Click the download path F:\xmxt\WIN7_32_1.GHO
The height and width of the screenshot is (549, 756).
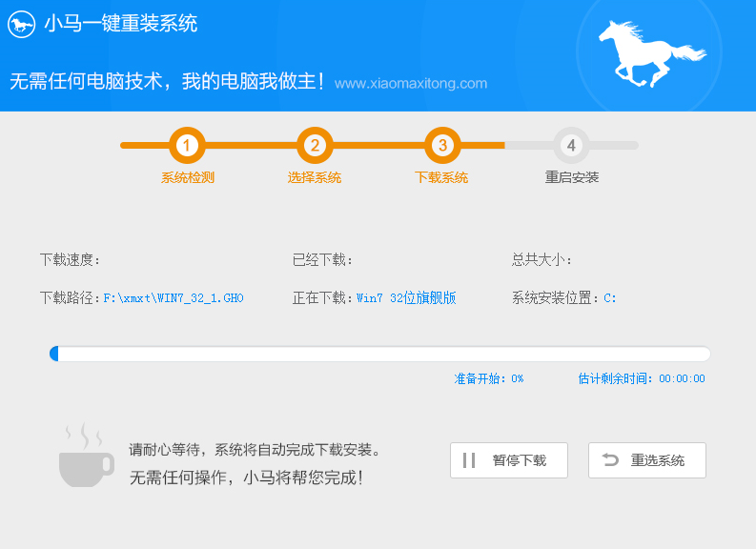click(174, 298)
